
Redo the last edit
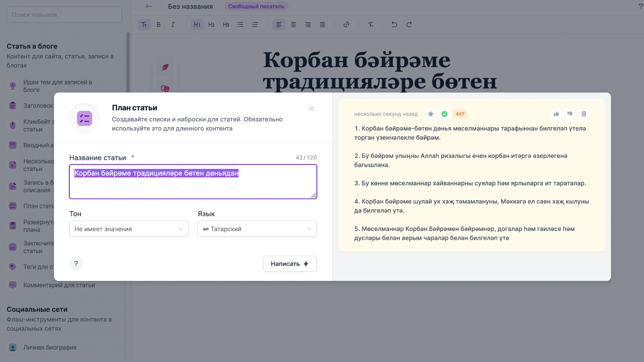409,24
